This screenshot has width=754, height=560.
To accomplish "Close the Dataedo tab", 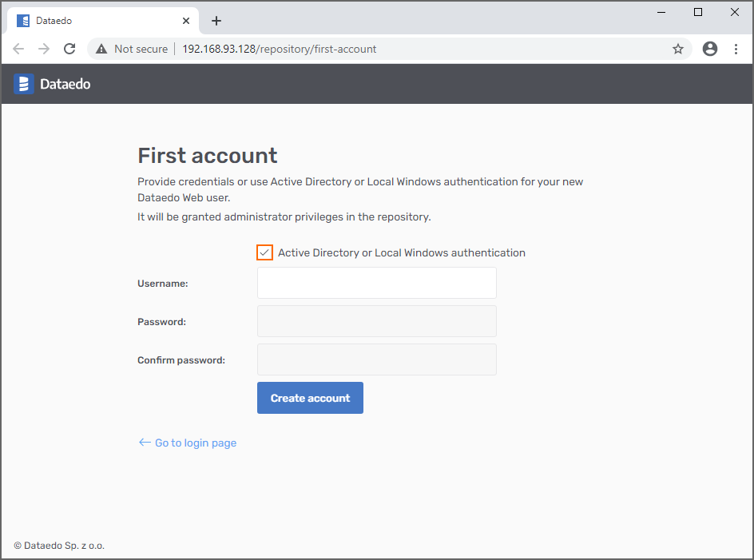I will [x=186, y=21].
